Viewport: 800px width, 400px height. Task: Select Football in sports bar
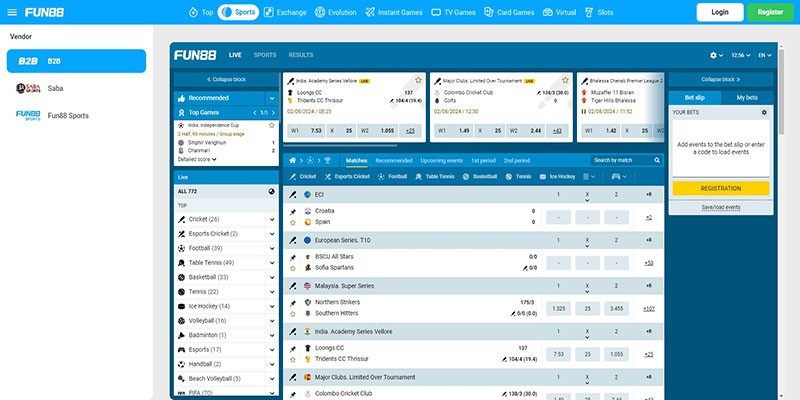tap(392, 177)
